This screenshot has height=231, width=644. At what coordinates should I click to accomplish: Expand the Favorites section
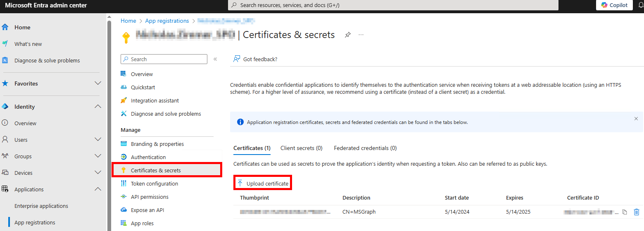(x=98, y=83)
